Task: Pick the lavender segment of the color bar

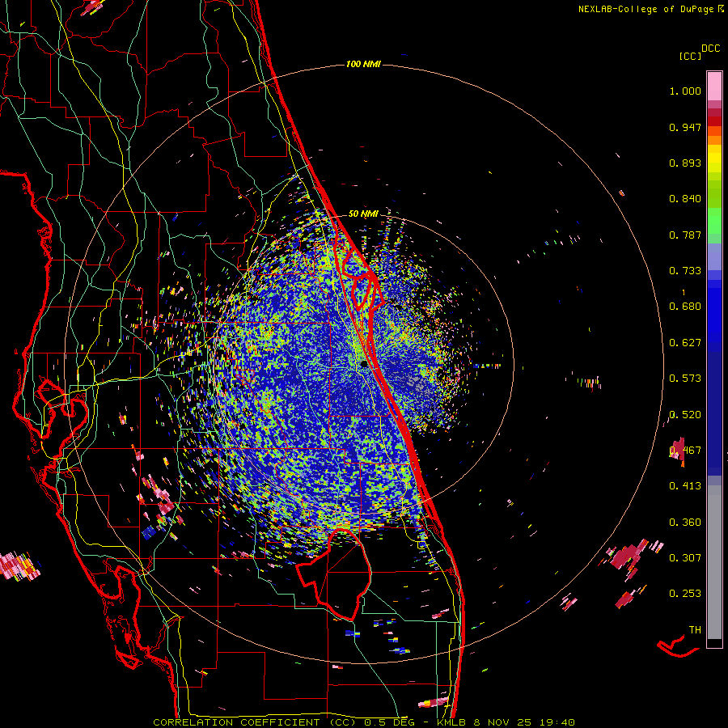Action: point(714,256)
